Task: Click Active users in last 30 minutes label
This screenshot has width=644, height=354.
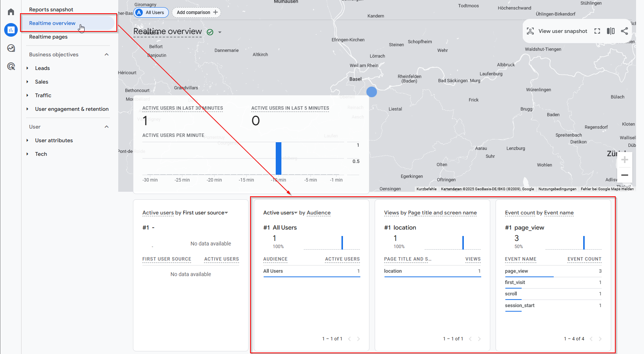Action: coord(182,108)
